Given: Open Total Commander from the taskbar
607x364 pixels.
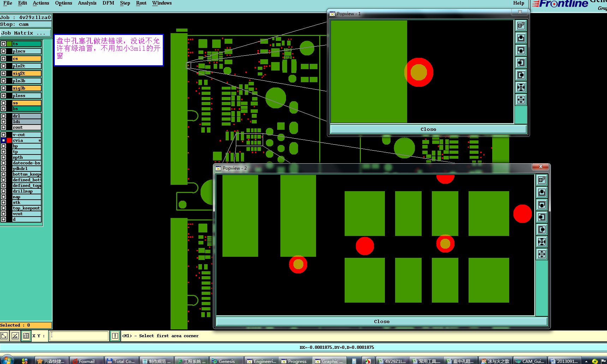Looking at the screenshot, I should [x=121, y=361].
